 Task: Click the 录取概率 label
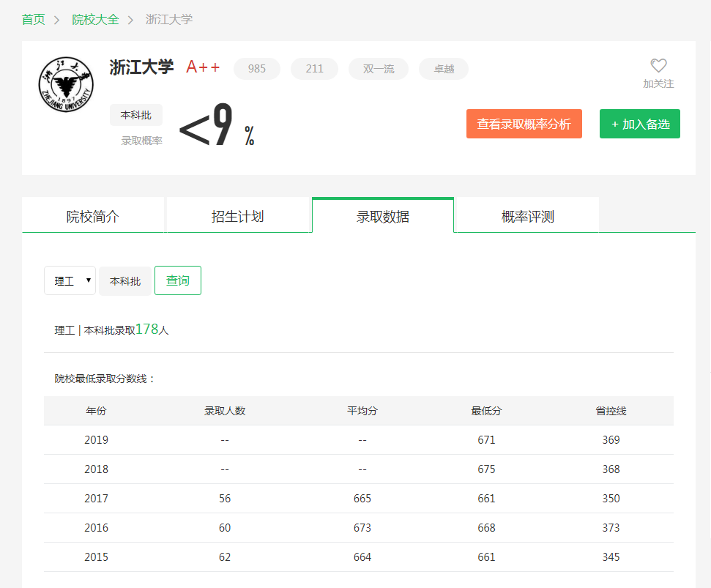click(141, 141)
